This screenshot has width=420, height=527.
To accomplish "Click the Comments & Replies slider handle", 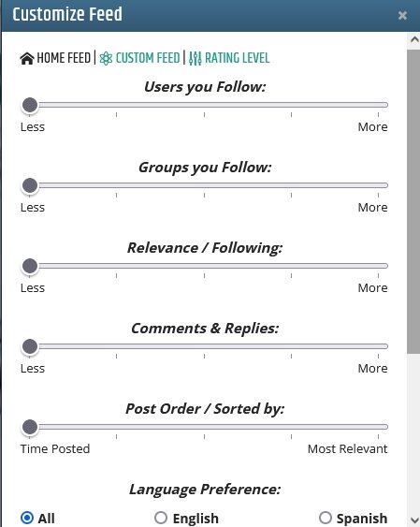I will (x=30, y=346).
